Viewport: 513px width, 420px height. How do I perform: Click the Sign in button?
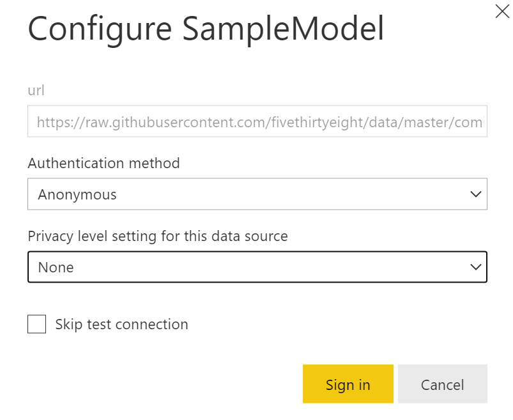[348, 384]
